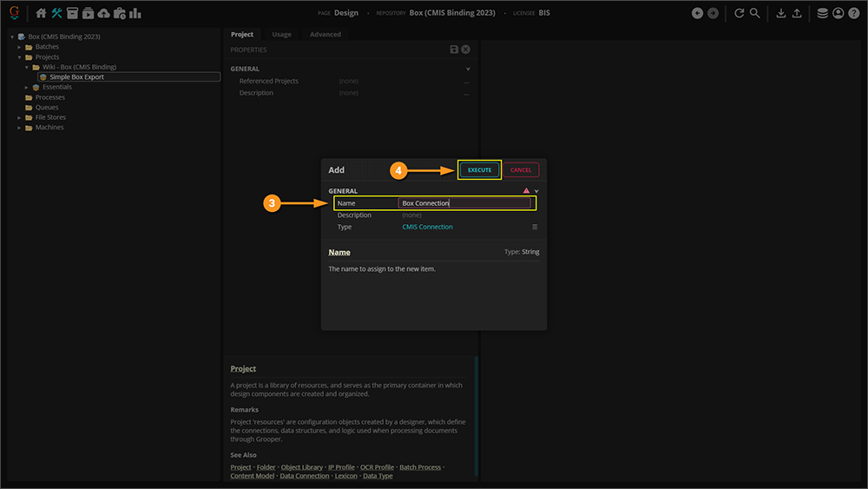Open the Type list menu for CMIS Connection
The height and width of the screenshot is (489, 868).
(x=536, y=227)
